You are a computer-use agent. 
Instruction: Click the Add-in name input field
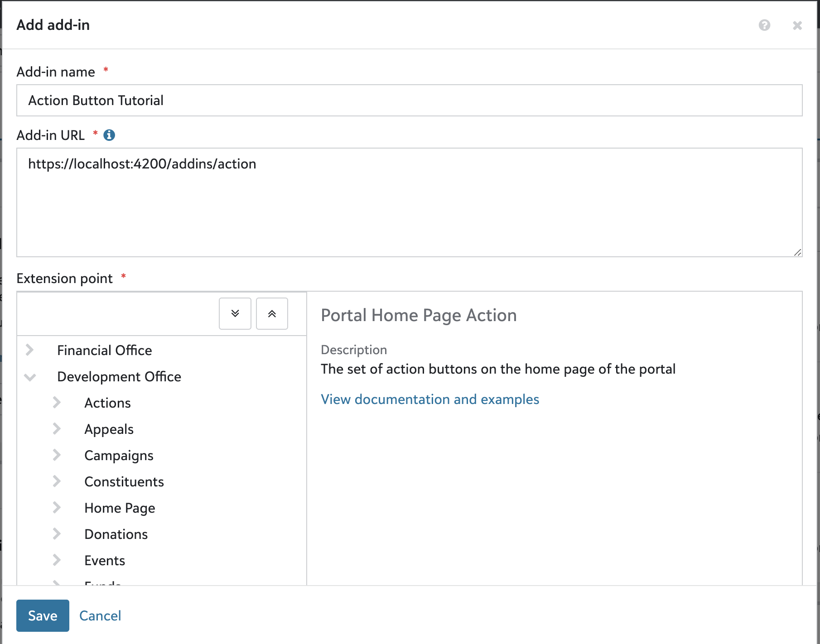click(x=409, y=100)
